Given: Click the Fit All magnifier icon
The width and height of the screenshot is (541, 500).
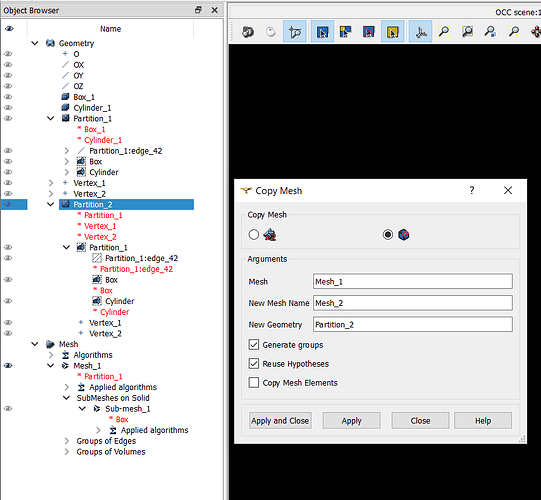Looking at the screenshot, I should pos(443,32).
